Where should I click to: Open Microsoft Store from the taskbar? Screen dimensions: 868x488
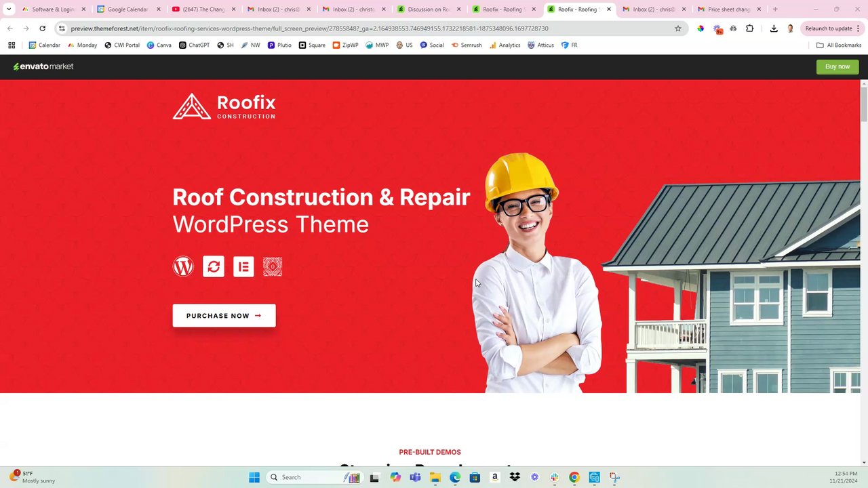click(x=475, y=477)
